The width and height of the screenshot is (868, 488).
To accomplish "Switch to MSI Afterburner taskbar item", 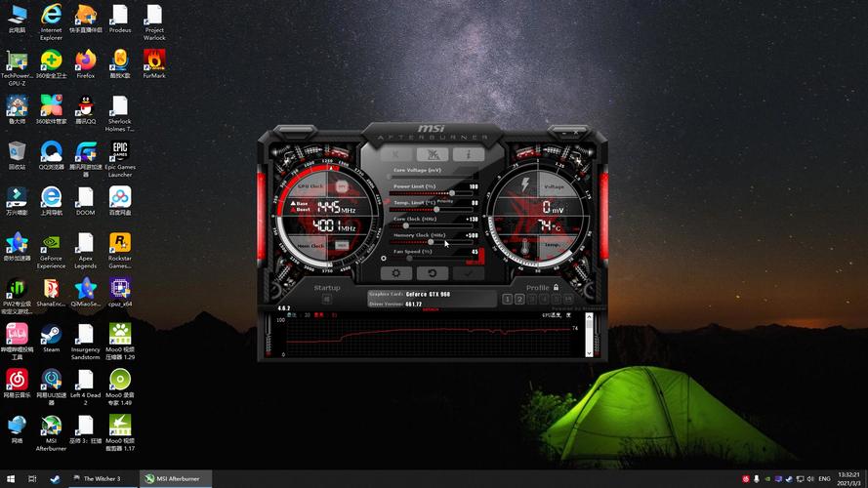I will [177, 478].
